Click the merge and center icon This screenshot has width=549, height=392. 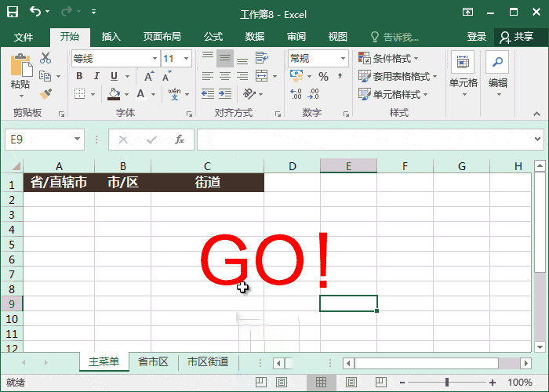261,76
